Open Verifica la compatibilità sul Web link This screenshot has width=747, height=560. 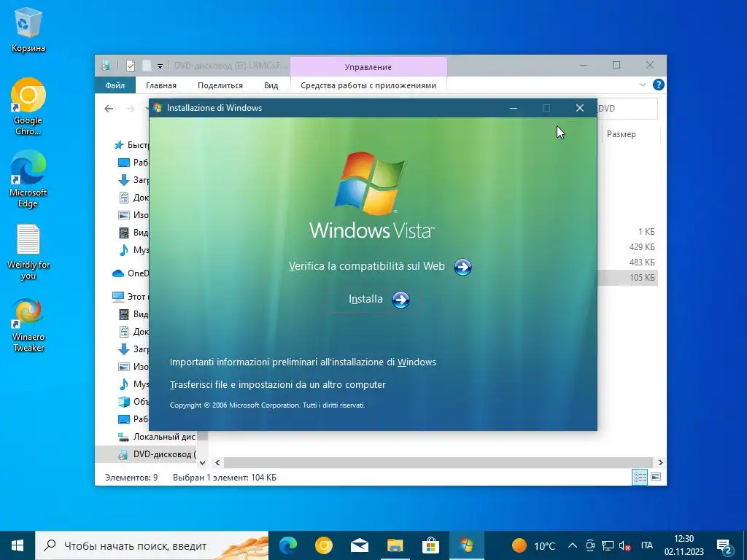point(366,266)
